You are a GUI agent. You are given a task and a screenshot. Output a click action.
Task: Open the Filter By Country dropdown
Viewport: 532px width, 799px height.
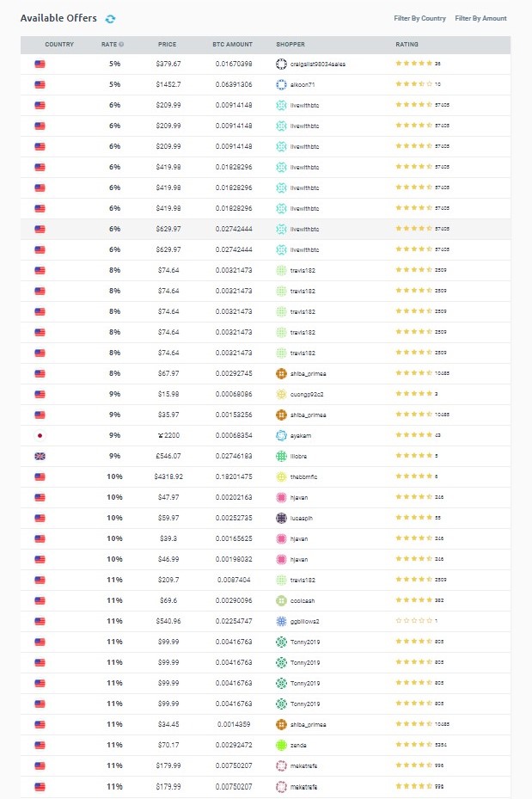coord(419,17)
